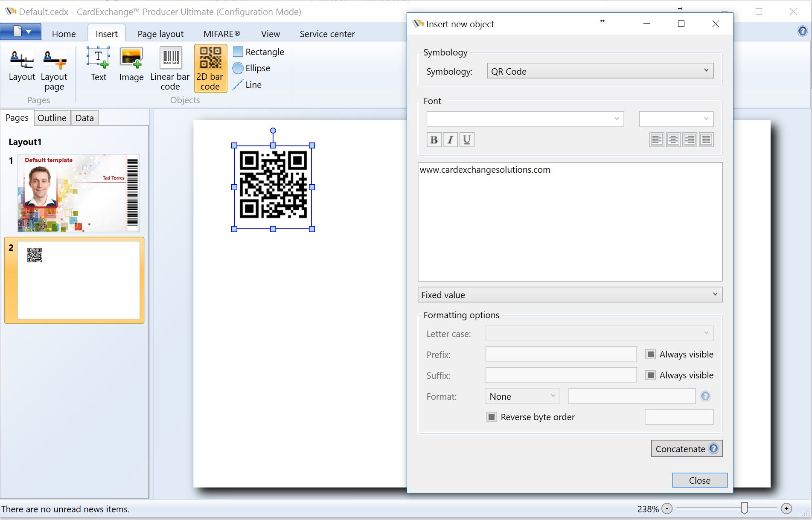The width and height of the screenshot is (812, 520).
Task: Center align text in dialog
Action: click(673, 139)
